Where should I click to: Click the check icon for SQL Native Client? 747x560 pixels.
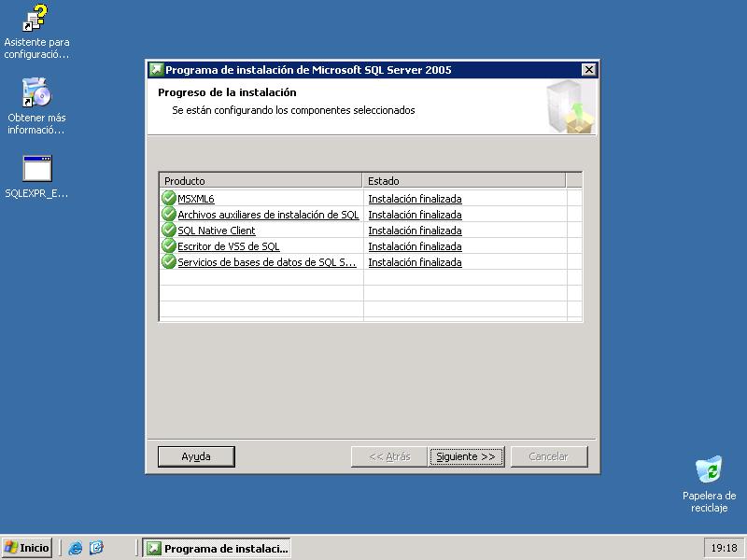pos(169,230)
